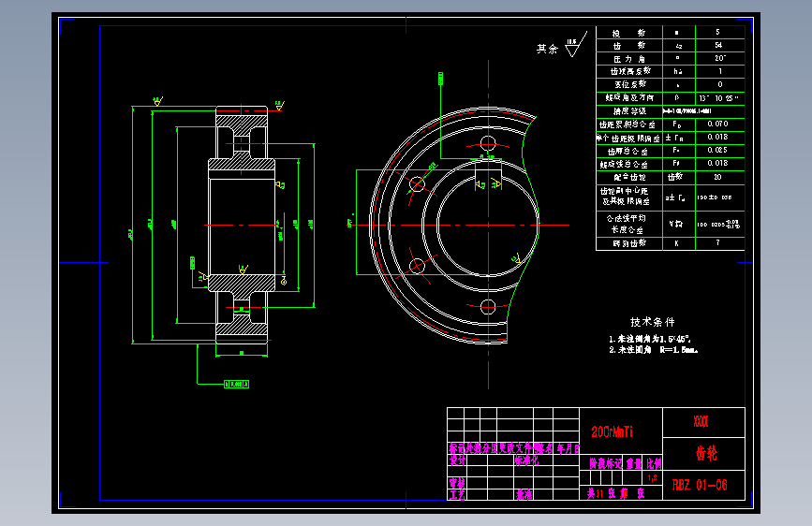812x526 pixels.
Task: Click the 阶段标记 header in title block
Action: [x=605, y=463]
